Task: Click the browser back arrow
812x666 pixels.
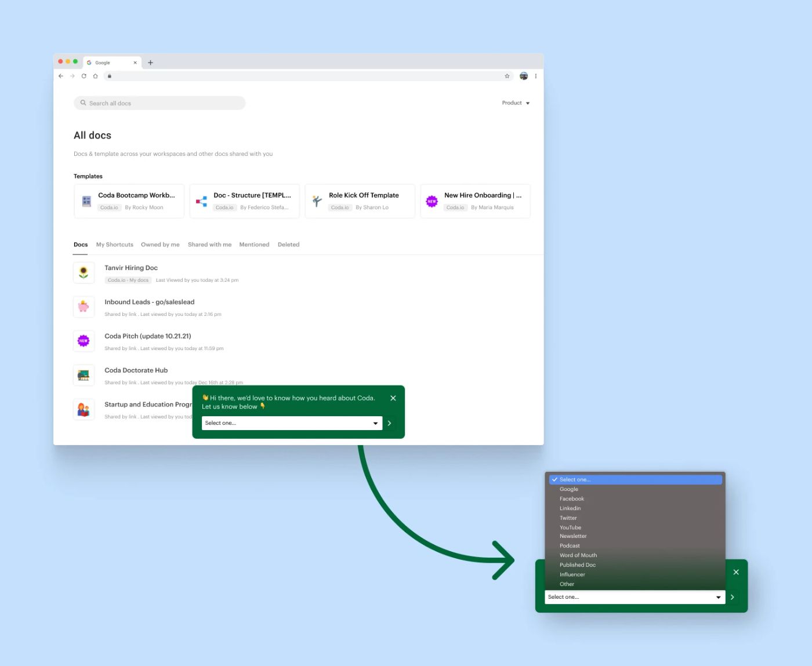Action: point(61,76)
